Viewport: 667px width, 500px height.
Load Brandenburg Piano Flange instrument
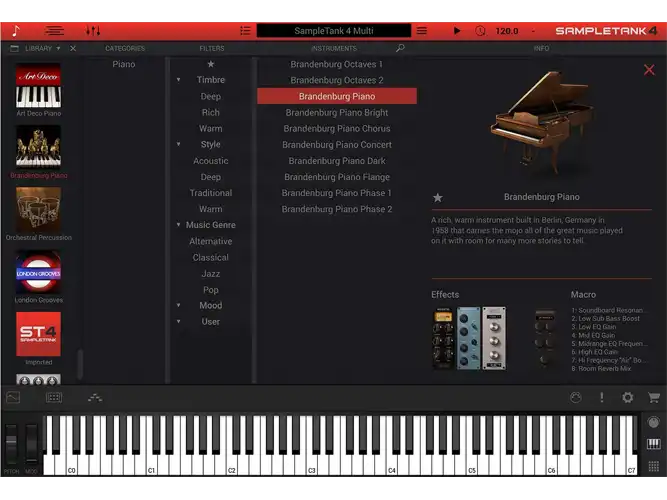click(x=336, y=177)
